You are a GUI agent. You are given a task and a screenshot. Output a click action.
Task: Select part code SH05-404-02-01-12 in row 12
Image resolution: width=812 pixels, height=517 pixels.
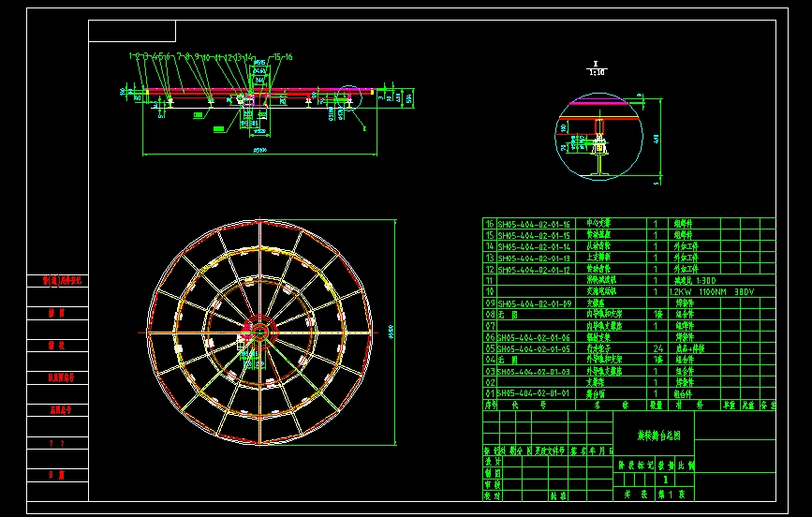[x=533, y=270]
